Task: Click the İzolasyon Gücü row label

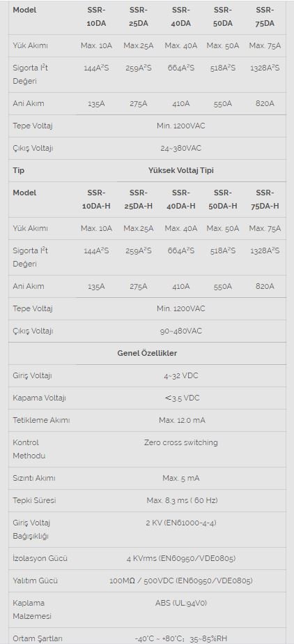Action: click(x=40, y=559)
